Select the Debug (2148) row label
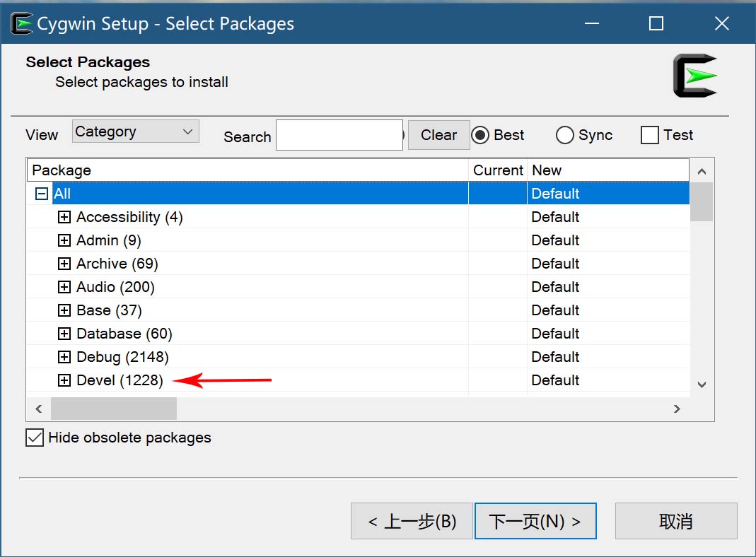 (123, 357)
